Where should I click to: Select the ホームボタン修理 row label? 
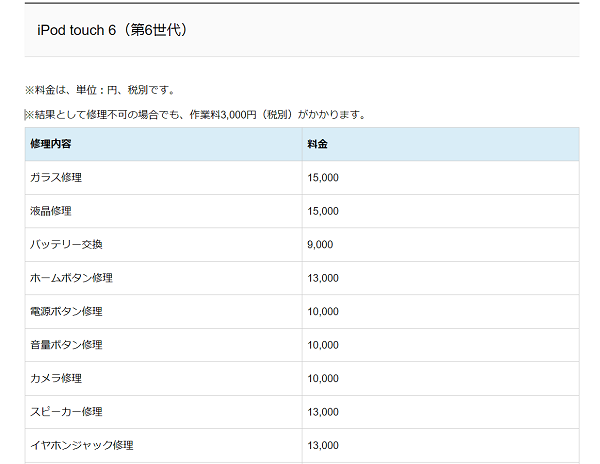click(71, 278)
